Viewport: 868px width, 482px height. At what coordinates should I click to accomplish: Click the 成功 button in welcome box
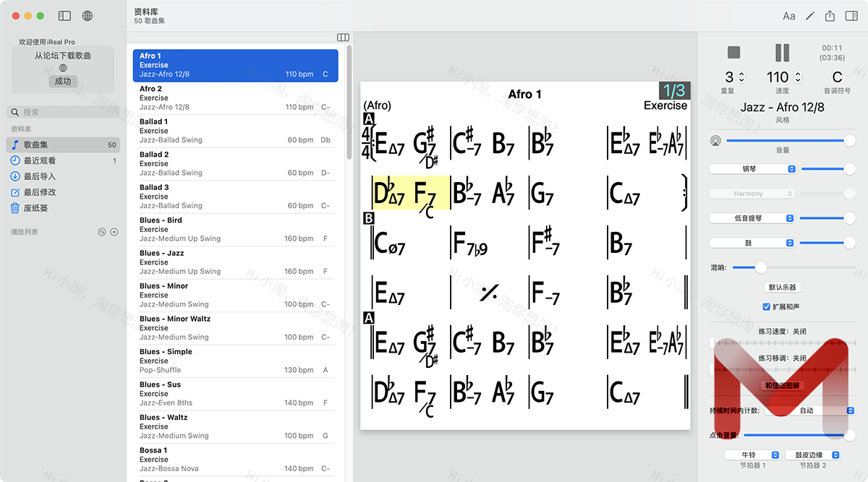click(x=63, y=82)
